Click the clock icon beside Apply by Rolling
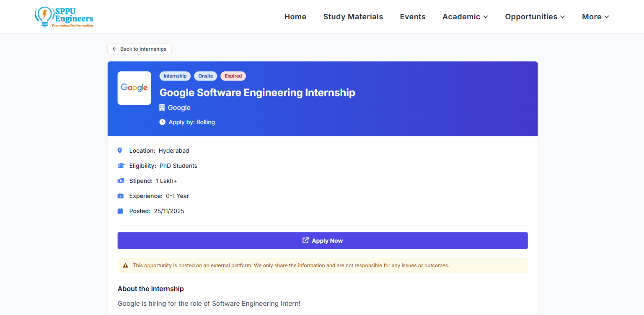 tap(162, 122)
